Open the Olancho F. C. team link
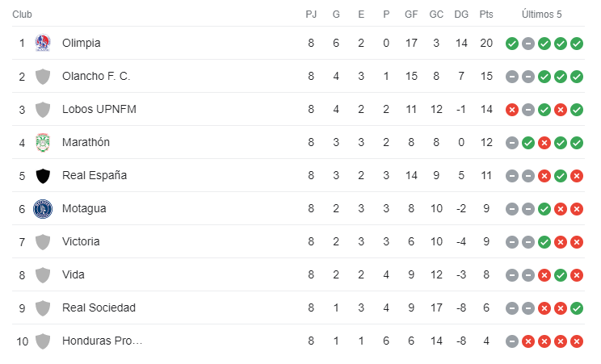This screenshot has width=601, height=364. (x=96, y=76)
